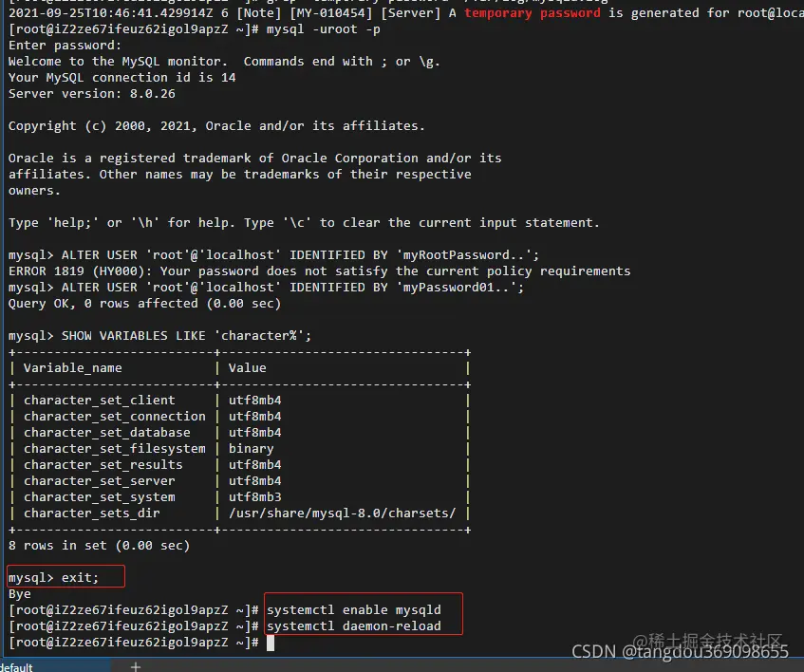
Task: Select the ERROR 1819 (HY000) message line
Action: [320, 271]
